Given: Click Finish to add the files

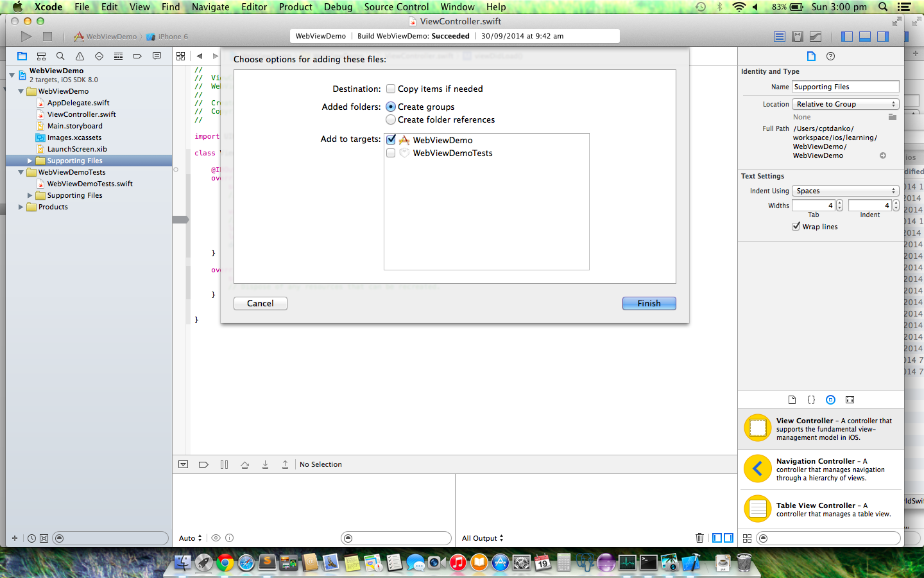Looking at the screenshot, I should click(x=649, y=303).
